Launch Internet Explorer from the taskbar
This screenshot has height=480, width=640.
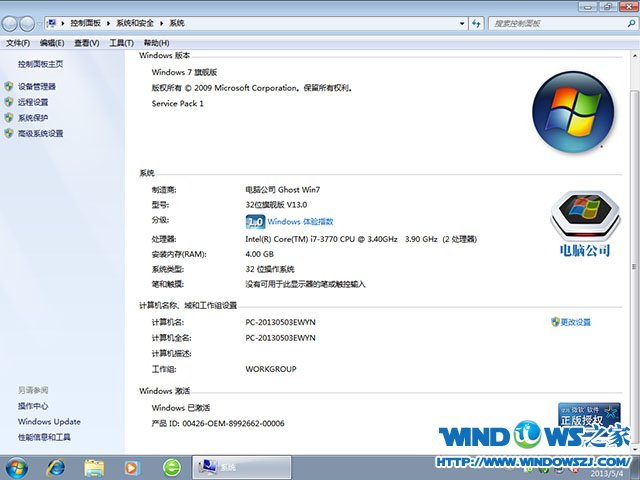click(56, 467)
